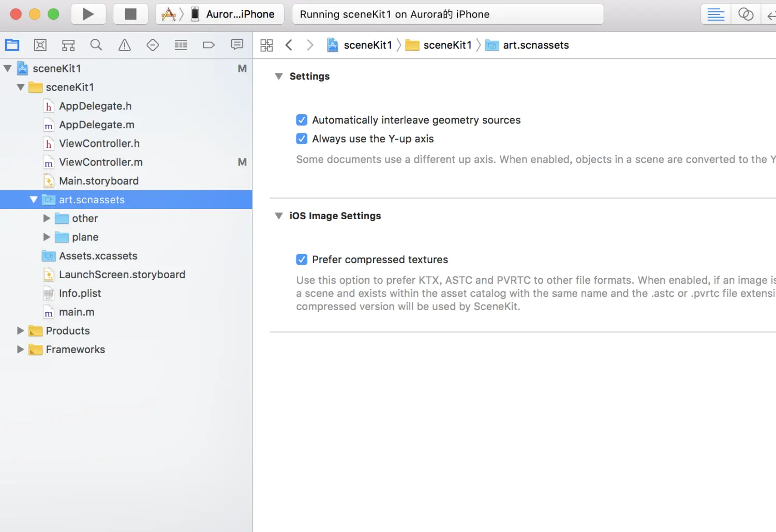Collapse art.scnassets folder
Screen dimensions: 776x532
tap(34, 200)
